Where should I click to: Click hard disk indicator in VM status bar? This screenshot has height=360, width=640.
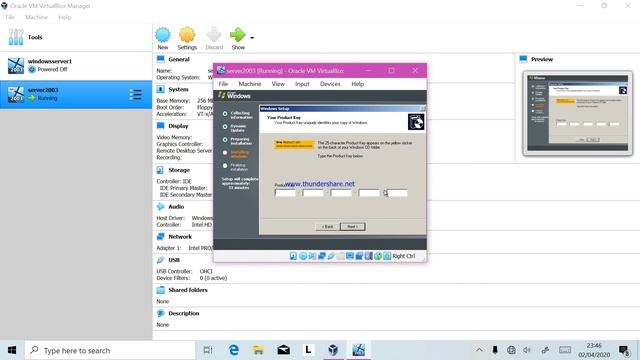click(x=293, y=256)
